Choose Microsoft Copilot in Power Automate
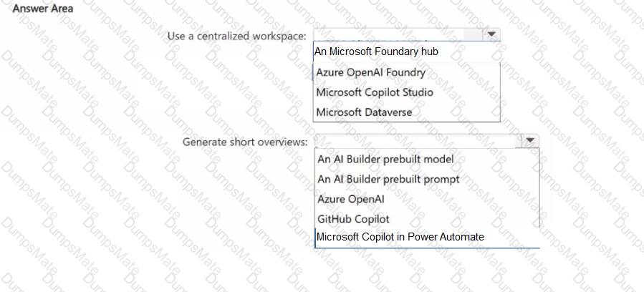644x292 pixels. pyautogui.click(x=400, y=237)
